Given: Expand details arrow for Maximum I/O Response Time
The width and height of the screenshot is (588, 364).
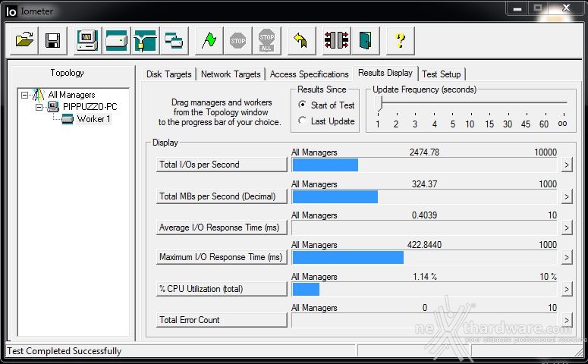Looking at the screenshot, I should 567,257.
